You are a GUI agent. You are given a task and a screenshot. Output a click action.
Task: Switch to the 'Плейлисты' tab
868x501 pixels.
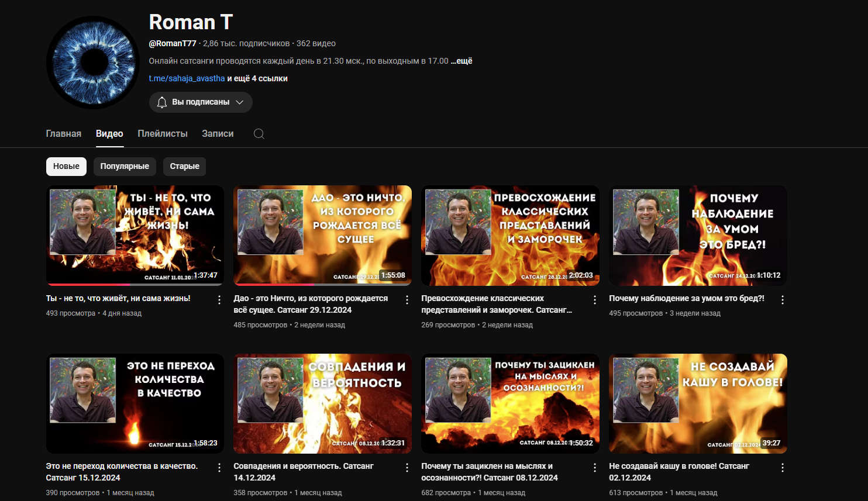[x=163, y=134]
